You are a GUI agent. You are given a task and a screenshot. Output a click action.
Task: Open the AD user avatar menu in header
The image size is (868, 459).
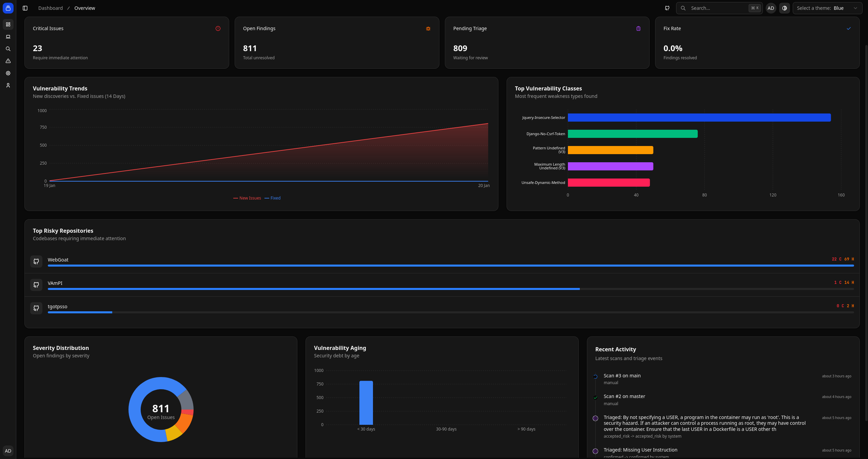[x=771, y=8]
